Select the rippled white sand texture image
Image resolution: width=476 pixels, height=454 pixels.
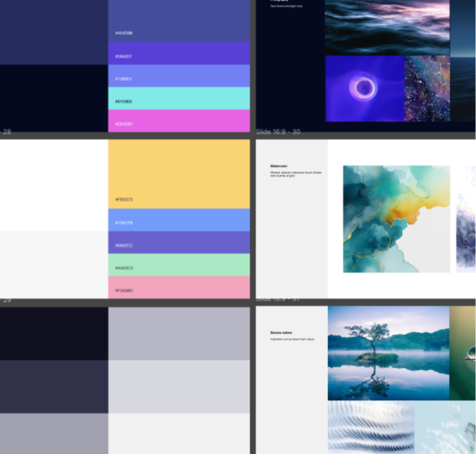371,428
